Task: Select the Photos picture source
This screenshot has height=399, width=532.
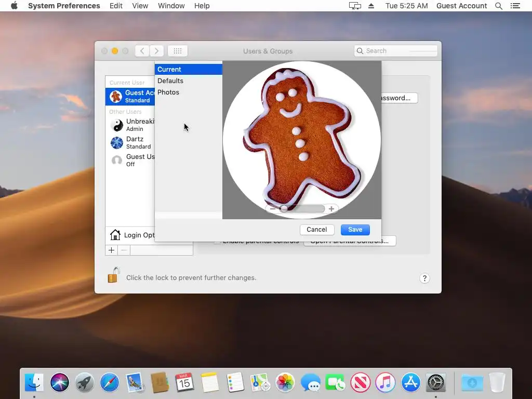Action: (188, 92)
